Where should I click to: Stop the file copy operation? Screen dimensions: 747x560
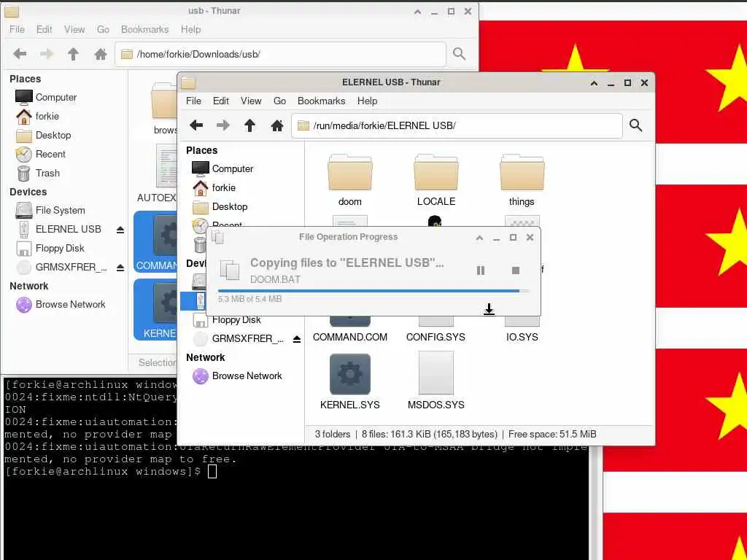(515, 271)
